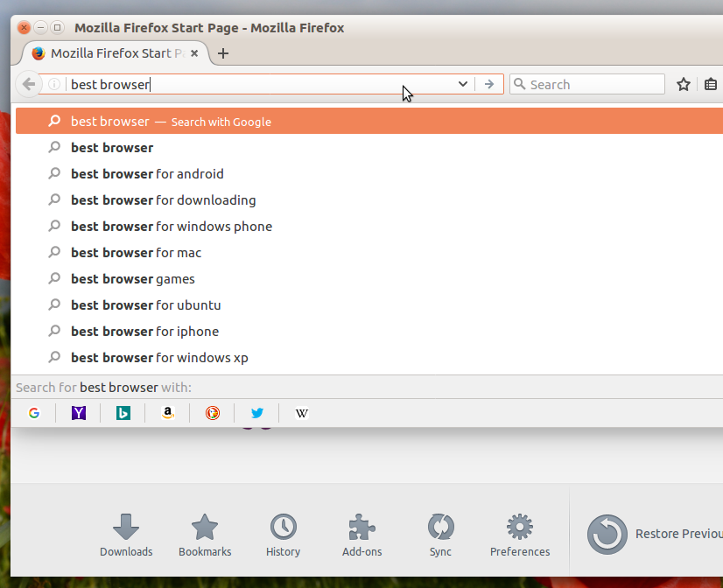Close the Mozilla Firefox Start Page tab

pos(194,53)
